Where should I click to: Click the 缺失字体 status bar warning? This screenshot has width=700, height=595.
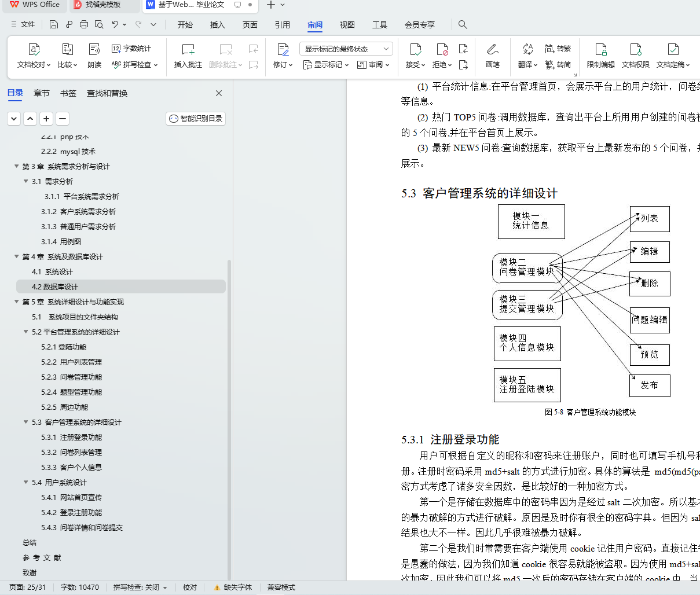coord(233,587)
